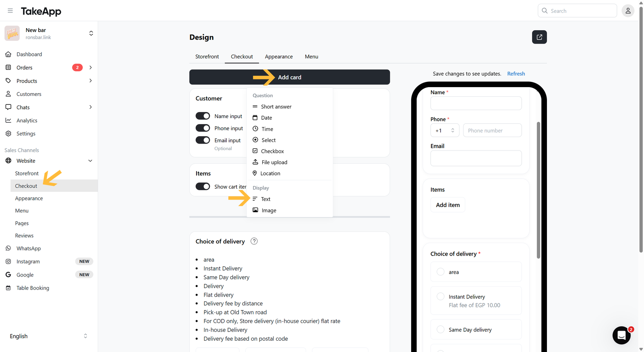Select the area delivery radio in preview

coord(441,272)
